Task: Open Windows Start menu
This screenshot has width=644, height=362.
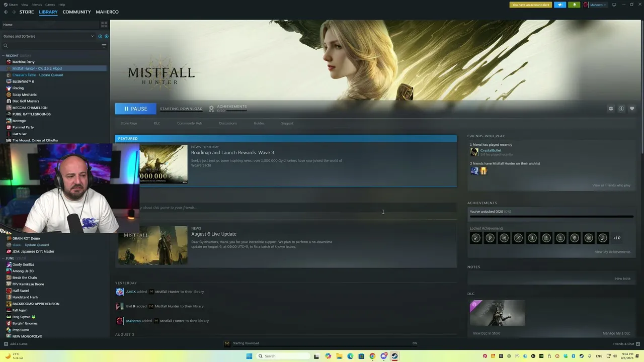Action: point(249,356)
